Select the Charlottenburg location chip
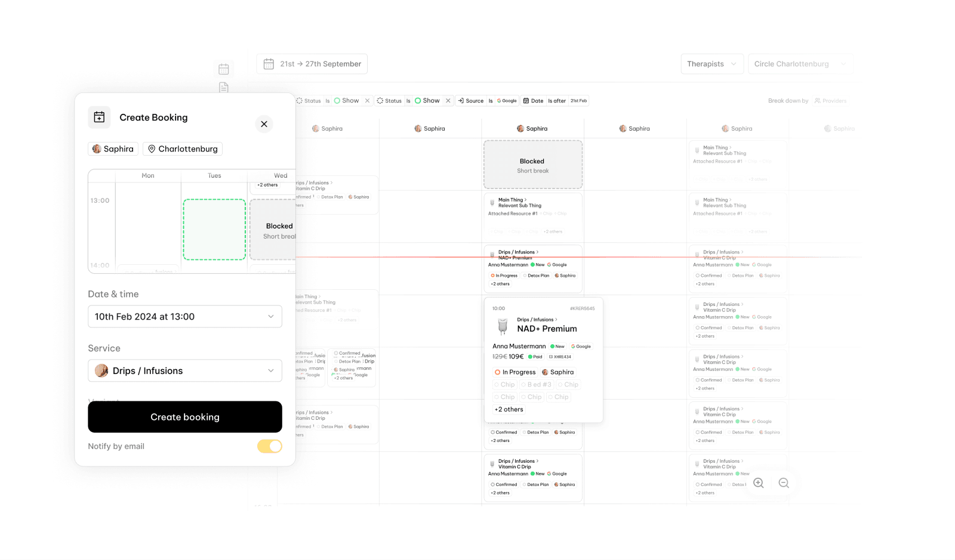This screenshot has width=955, height=560. point(183,149)
